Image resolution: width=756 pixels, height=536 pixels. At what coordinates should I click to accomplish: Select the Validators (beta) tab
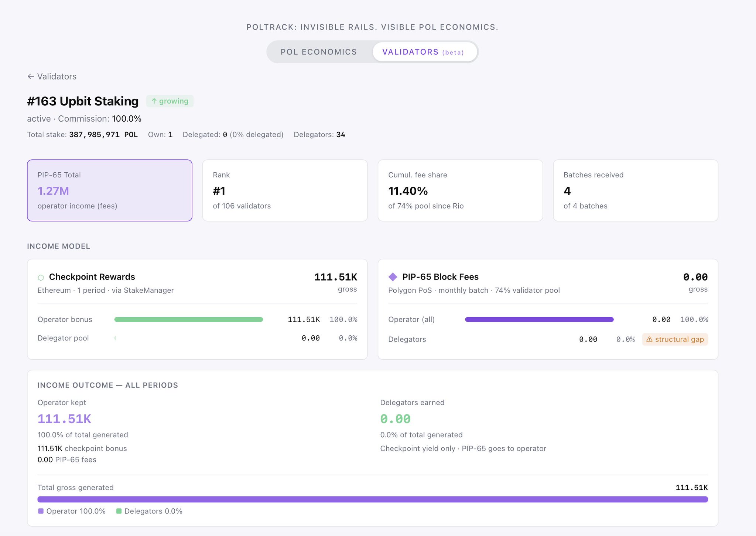[x=423, y=52]
